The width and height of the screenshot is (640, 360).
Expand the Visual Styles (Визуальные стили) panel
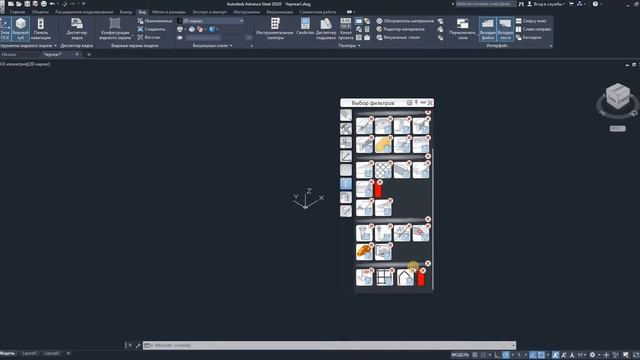coord(212,46)
